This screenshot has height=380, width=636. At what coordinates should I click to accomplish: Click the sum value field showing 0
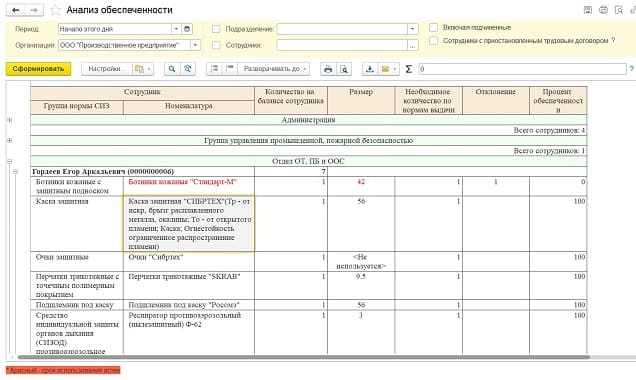[522, 69]
